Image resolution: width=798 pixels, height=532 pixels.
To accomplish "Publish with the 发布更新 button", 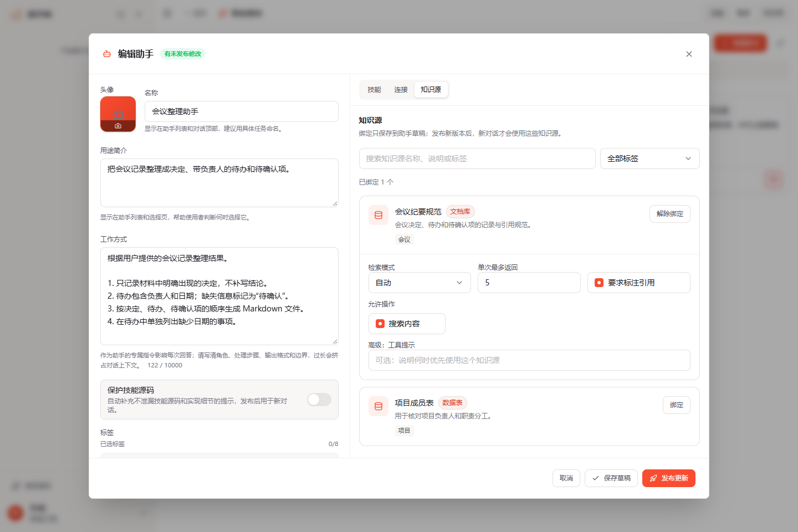I will [669, 478].
